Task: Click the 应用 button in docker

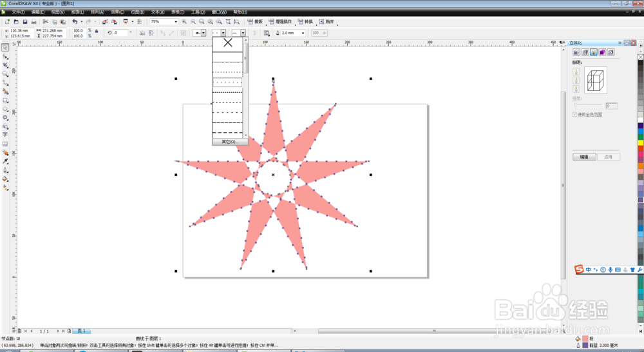Action: 609,157
